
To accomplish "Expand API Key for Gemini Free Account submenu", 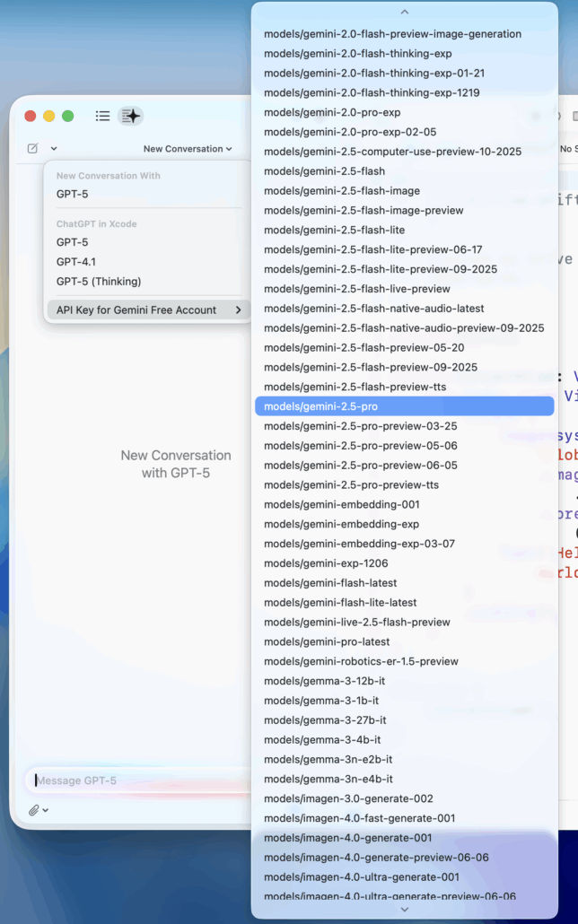I will click(147, 309).
